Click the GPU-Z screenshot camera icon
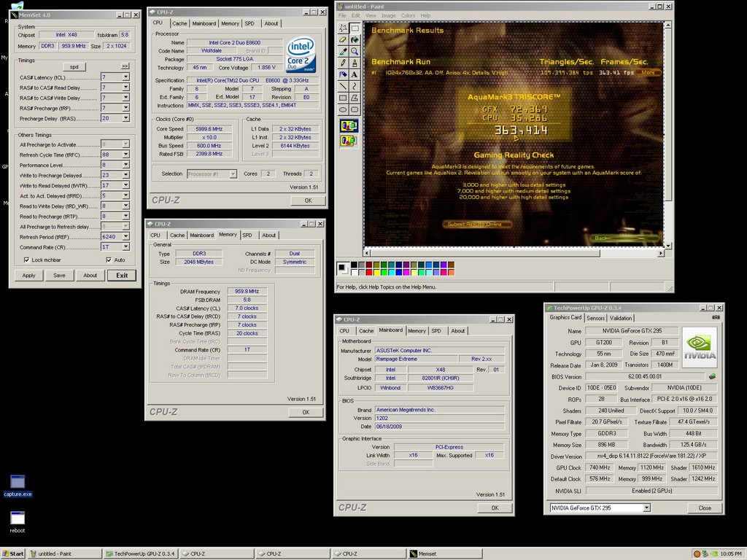The height and width of the screenshot is (560, 747). tap(716, 317)
